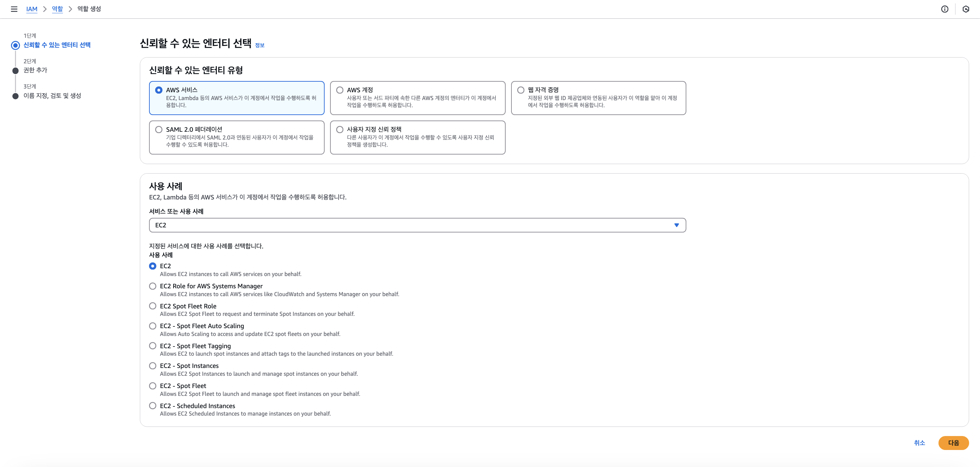Screen dimensions: 980x467
Task: Click the step 1 wizard indicator circle
Action: tap(15, 45)
